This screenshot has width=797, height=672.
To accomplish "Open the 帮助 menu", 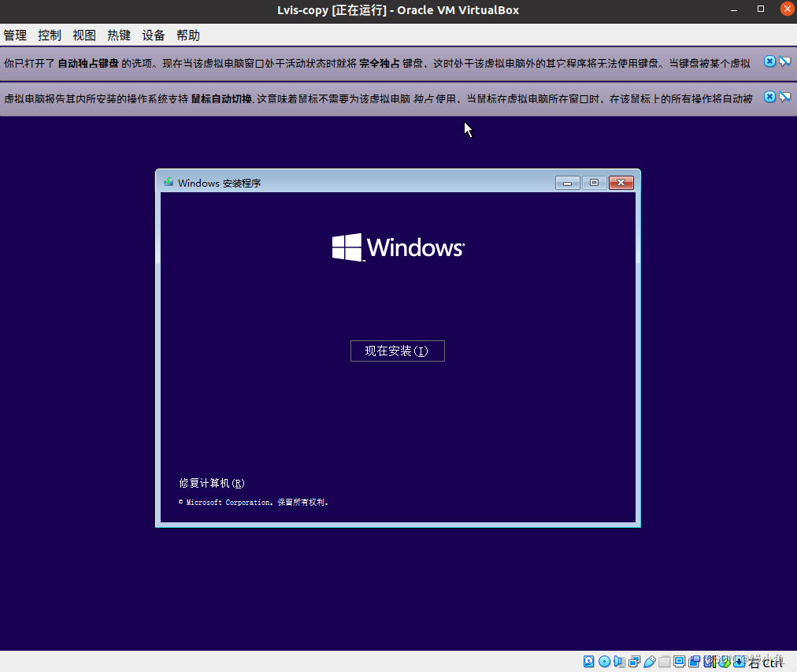I will (x=187, y=35).
